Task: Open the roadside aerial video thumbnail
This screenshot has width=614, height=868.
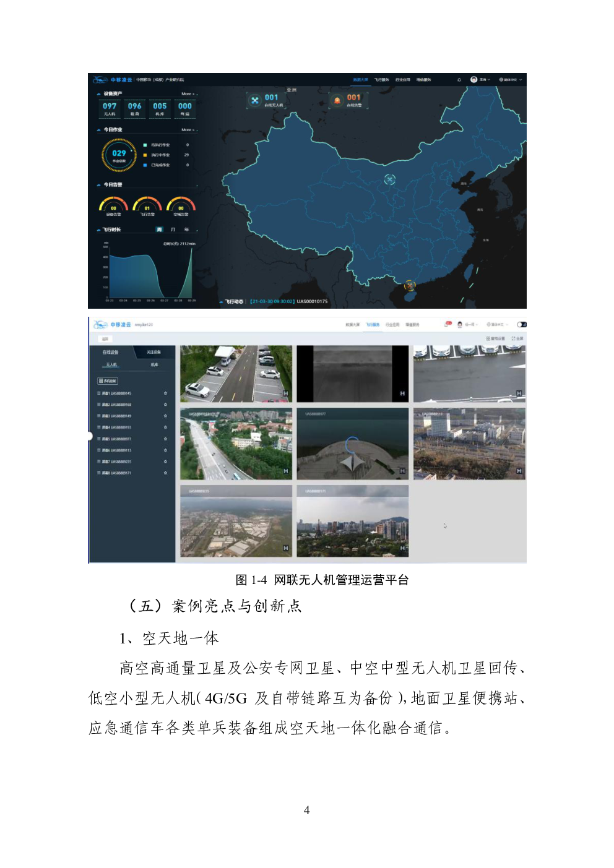Action: tap(236, 444)
